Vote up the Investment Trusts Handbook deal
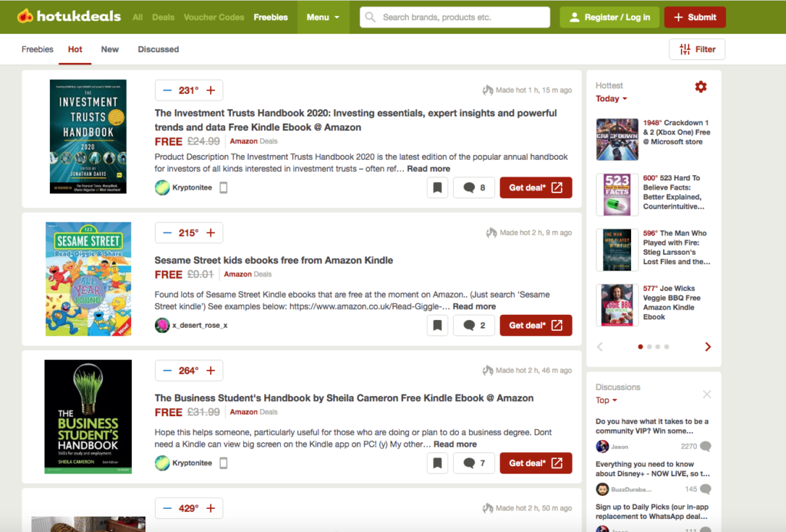 point(211,91)
